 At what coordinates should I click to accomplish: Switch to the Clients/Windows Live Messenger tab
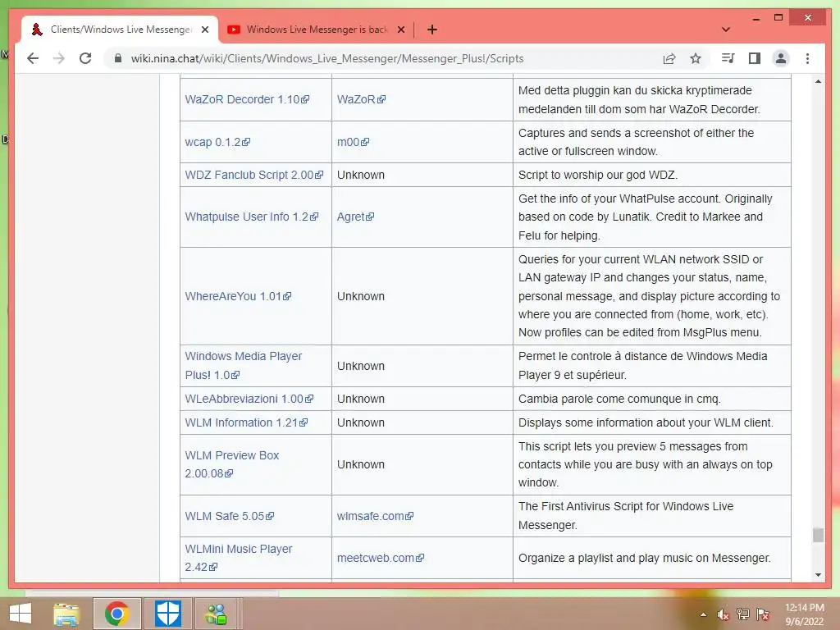pos(121,30)
